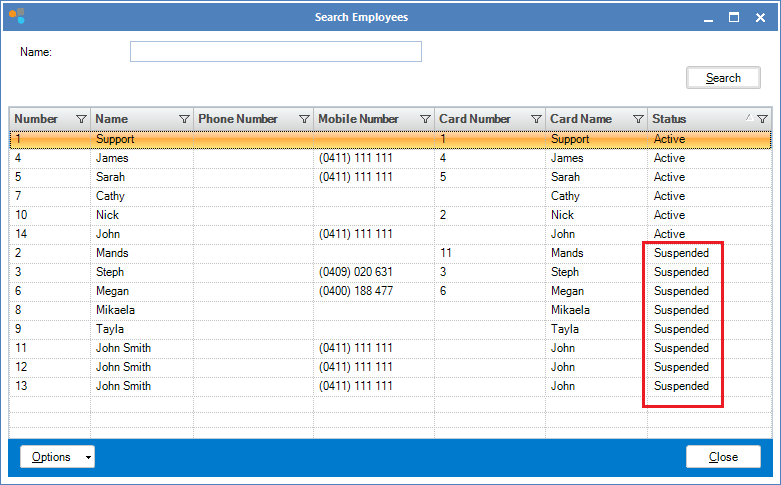781x485 pixels.
Task: Click the Status column filter funnel
Action: click(x=762, y=119)
